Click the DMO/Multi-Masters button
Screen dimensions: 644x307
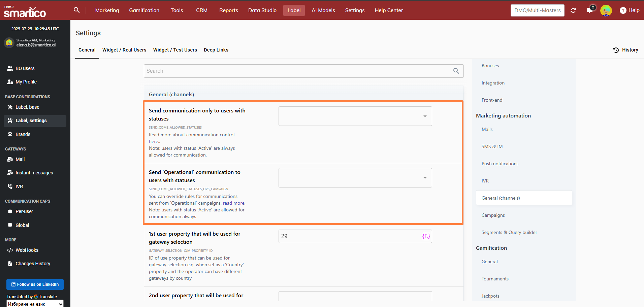(537, 10)
